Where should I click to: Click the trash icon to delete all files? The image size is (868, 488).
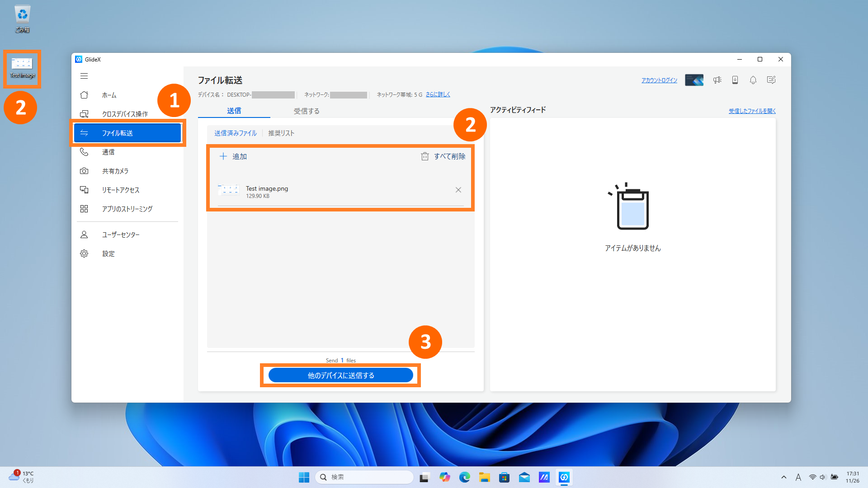425,156
